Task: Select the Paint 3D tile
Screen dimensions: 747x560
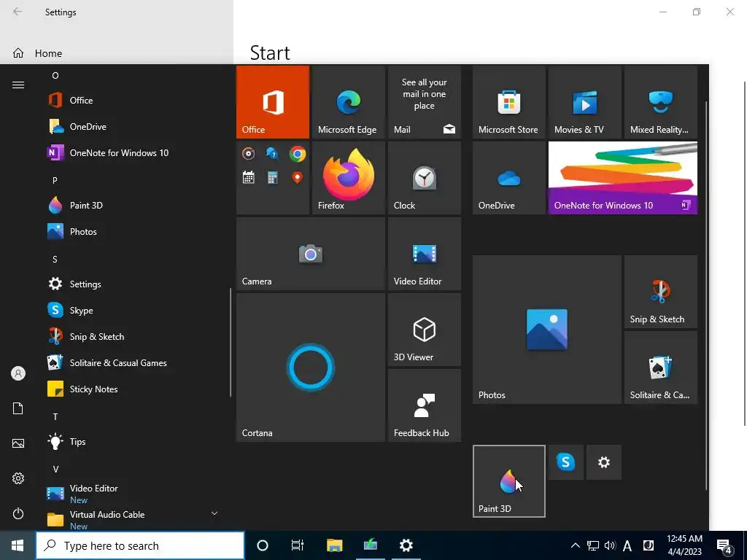Action: 508,481
